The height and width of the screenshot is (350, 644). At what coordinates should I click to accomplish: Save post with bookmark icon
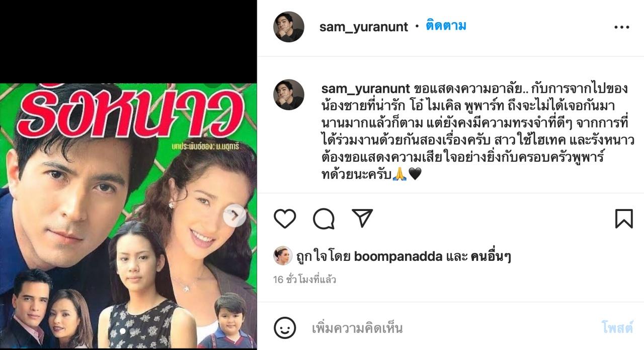tap(624, 219)
